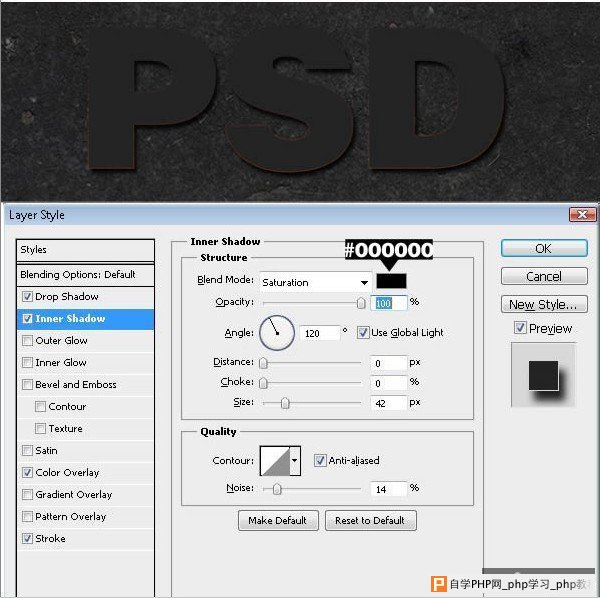Select the Satin style row
The width and height of the screenshot is (600, 598).
point(85,450)
